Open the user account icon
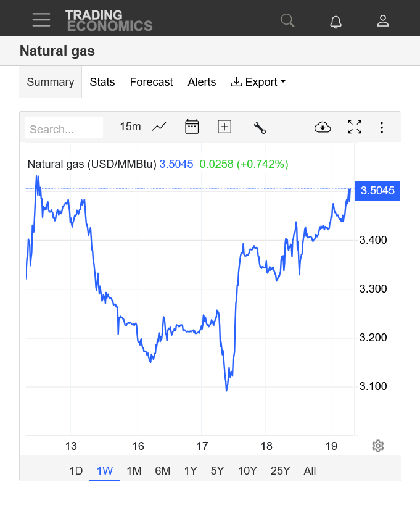 (383, 21)
